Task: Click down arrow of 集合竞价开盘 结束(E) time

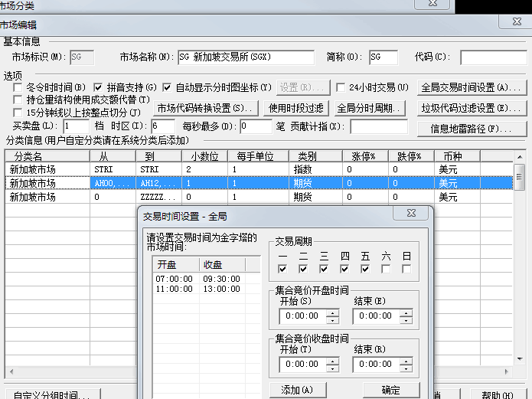Action: (x=405, y=319)
